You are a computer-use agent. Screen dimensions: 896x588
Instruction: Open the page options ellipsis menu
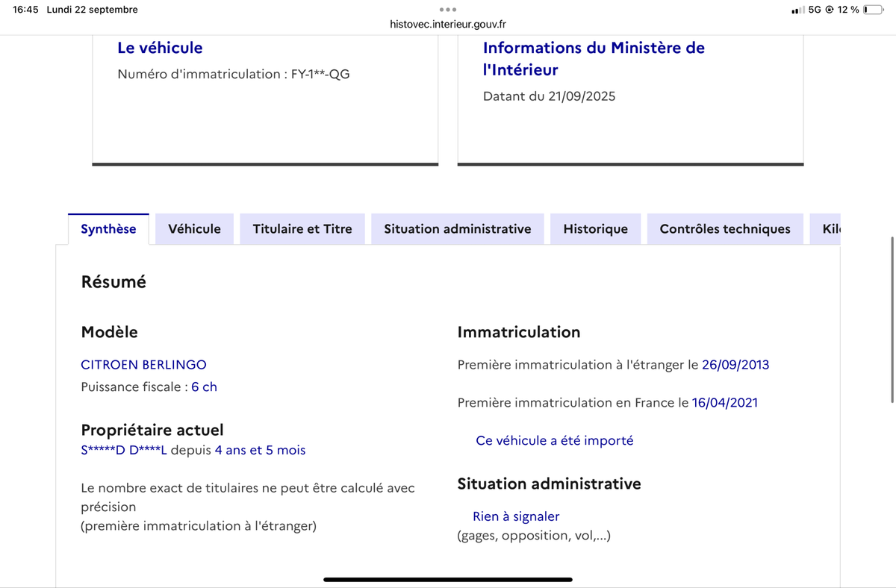(x=448, y=10)
